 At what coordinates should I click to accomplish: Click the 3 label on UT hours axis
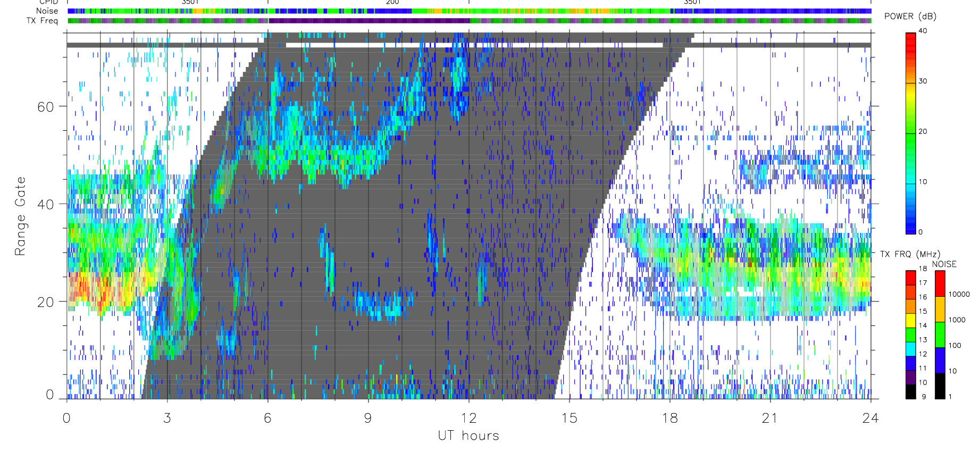[167, 418]
